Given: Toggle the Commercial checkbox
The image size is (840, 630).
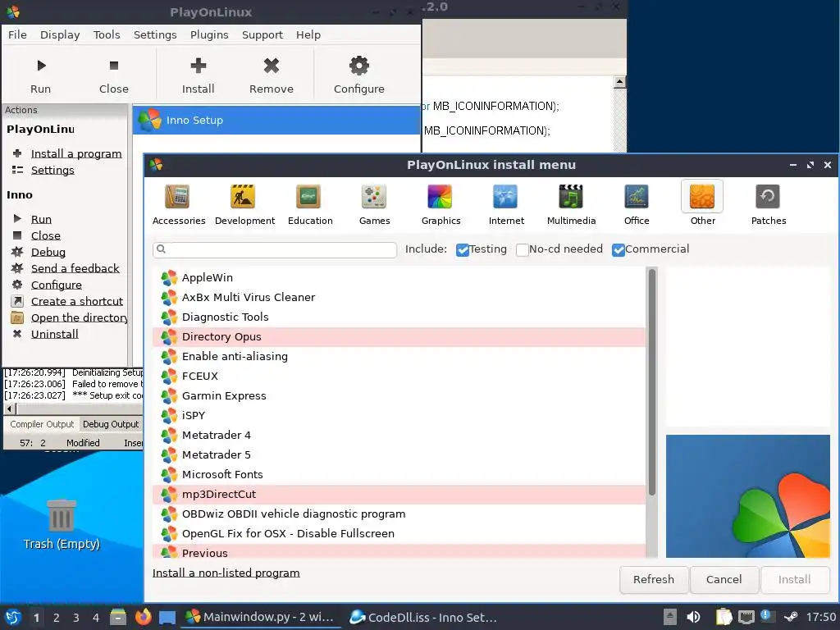Looking at the screenshot, I should pyautogui.click(x=619, y=249).
